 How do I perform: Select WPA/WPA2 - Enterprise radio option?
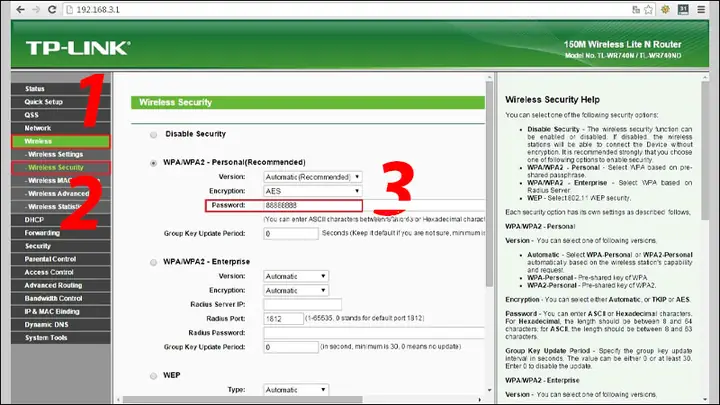(x=153, y=262)
